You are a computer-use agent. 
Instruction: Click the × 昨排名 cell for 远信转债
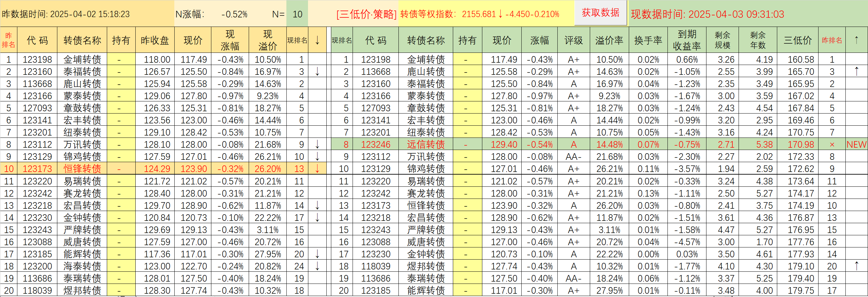pyautogui.click(x=832, y=144)
